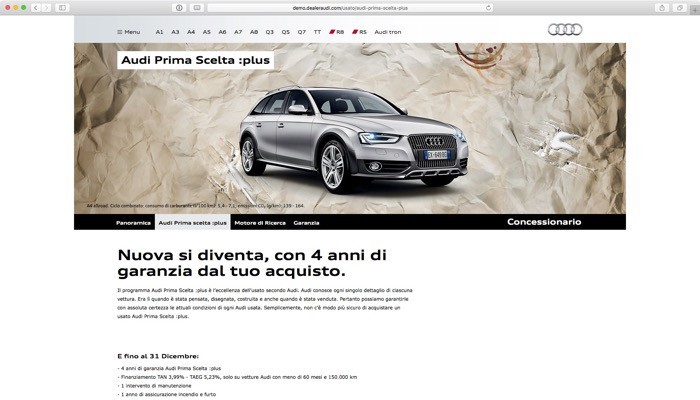Open a new tab with the plus icon
Screen dimensions: 700x400
(x=695, y=10)
